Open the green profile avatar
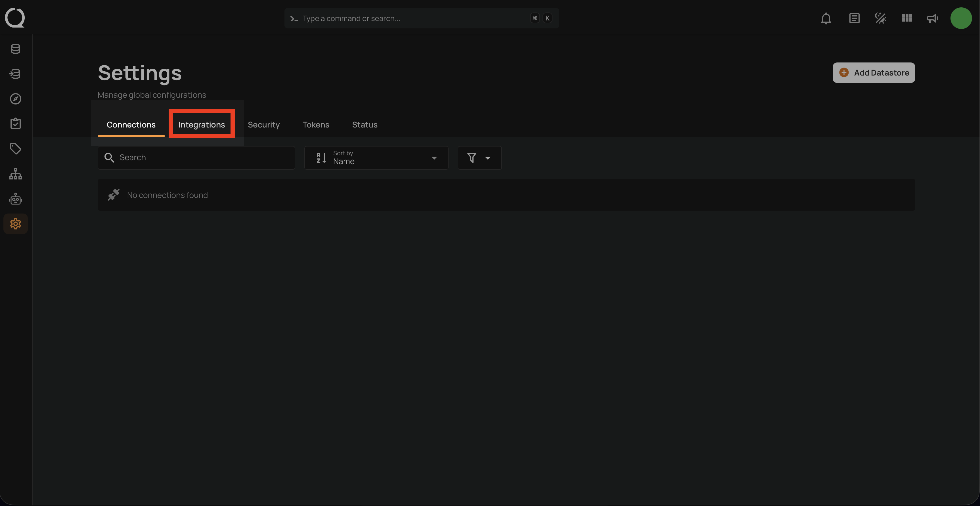This screenshot has width=980, height=506. 961,18
